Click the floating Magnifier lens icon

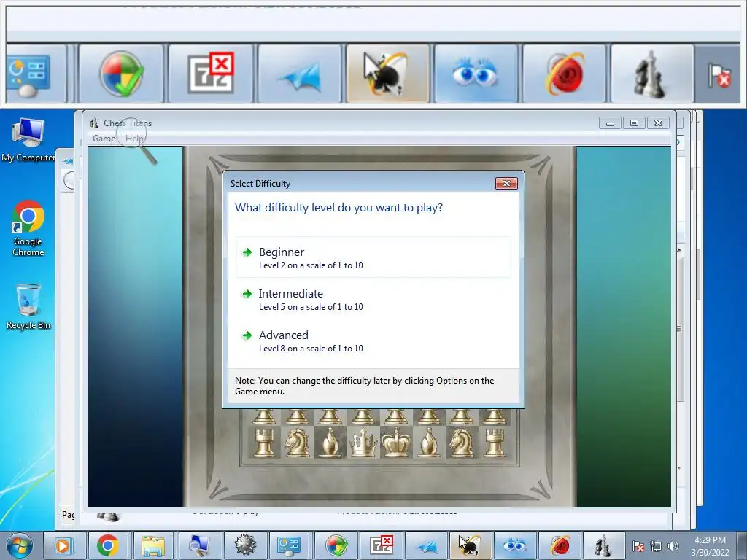click(x=136, y=141)
